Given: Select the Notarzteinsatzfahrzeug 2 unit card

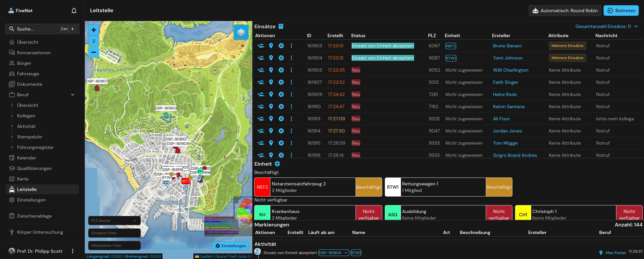Looking at the screenshot, I should pos(318,187).
